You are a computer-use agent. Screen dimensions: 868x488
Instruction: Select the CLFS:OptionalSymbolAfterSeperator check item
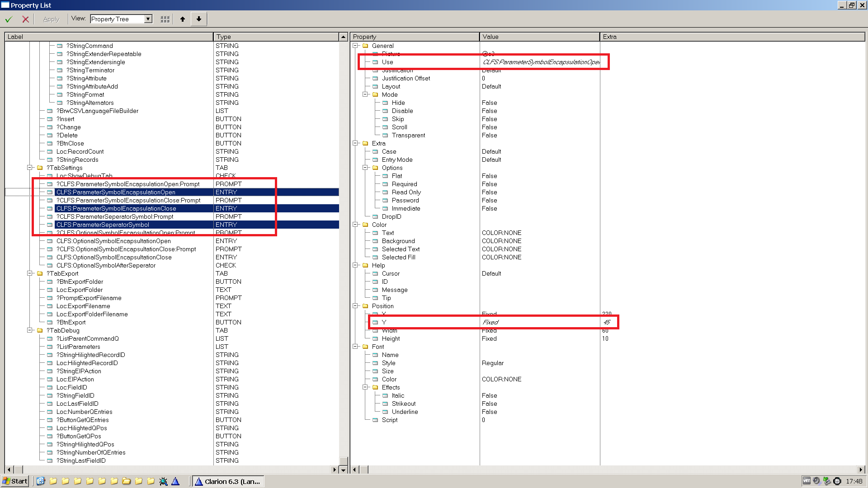[106, 265]
